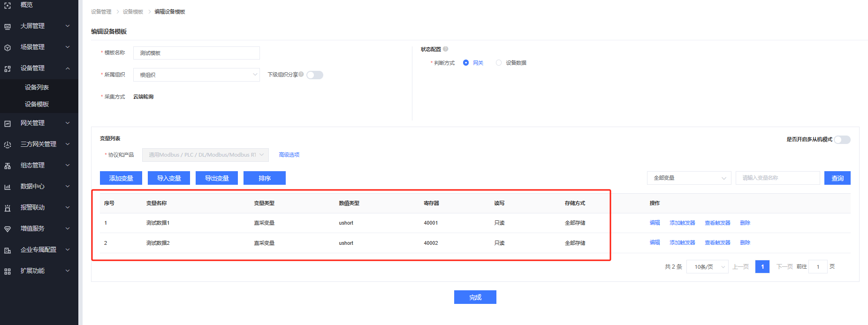Click the 场景管理 cube icon in sidebar
Image resolution: width=868 pixels, height=325 pixels.
point(8,47)
